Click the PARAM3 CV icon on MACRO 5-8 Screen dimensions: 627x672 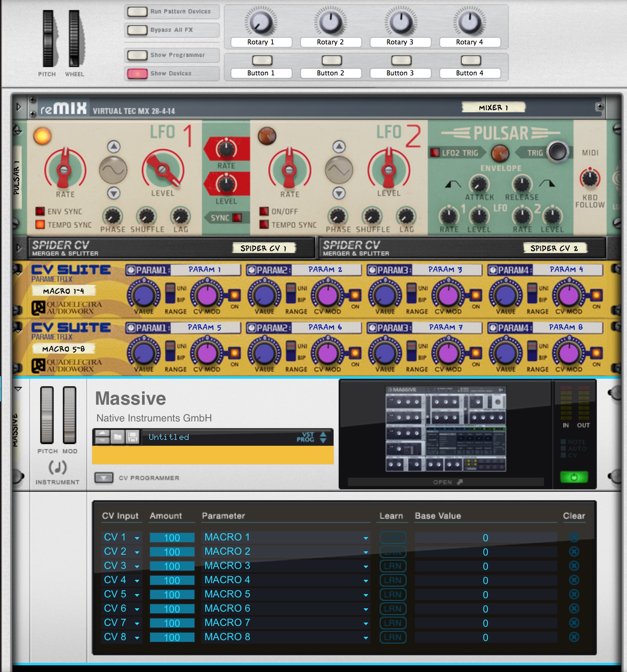373,328
